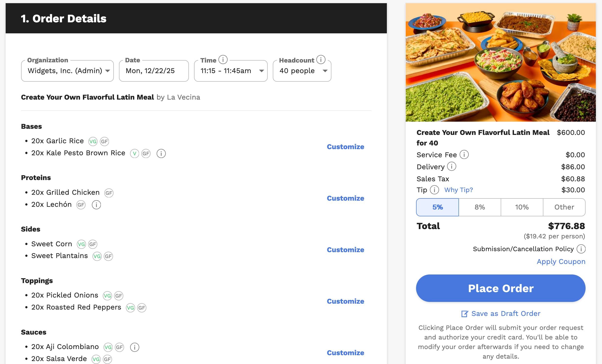Click the Delivery info icon
The width and height of the screenshot is (602, 364).
tap(451, 167)
